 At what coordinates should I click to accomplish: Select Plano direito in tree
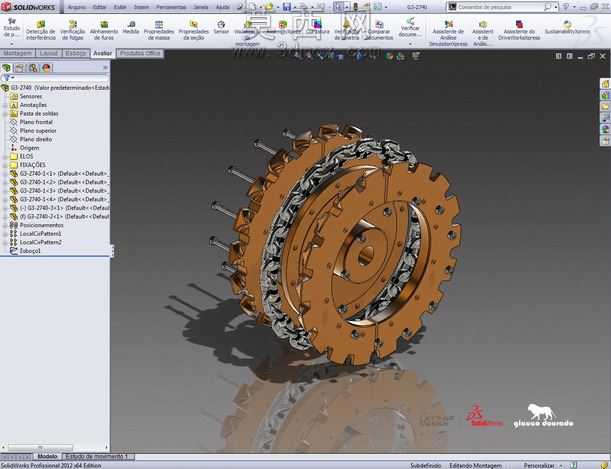point(35,139)
